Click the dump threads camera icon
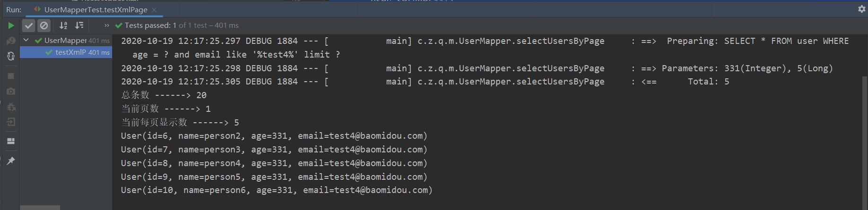Image resolution: width=868 pixels, height=210 pixels. coord(11,91)
